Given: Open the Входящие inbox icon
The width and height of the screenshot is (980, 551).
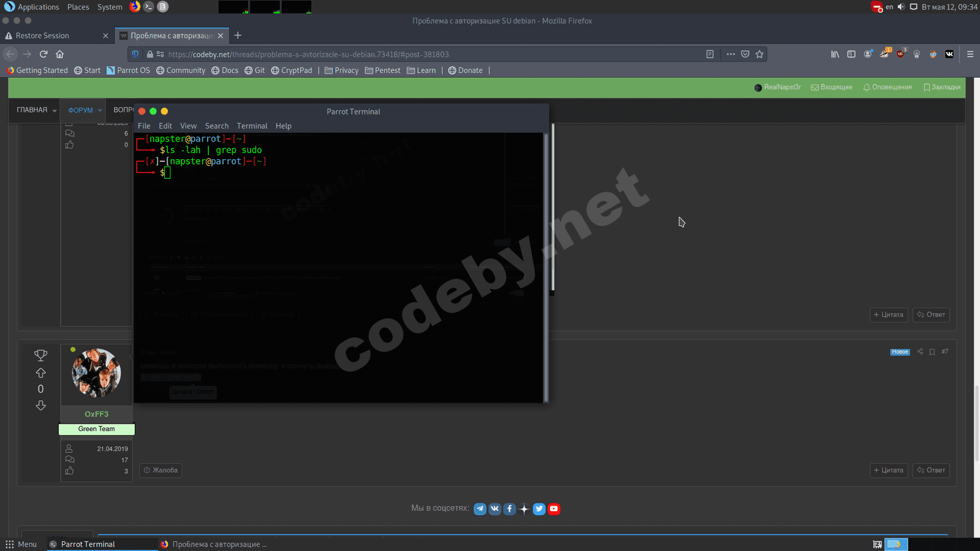Looking at the screenshot, I should click(831, 87).
